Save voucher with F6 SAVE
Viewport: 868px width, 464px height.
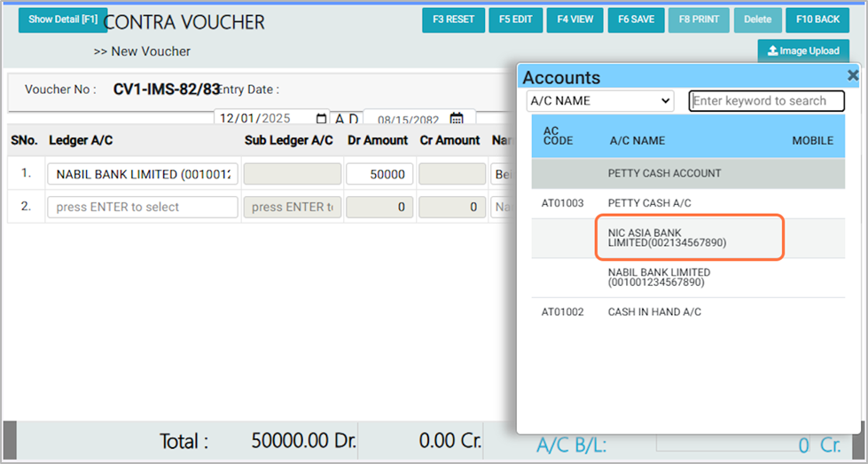(x=636, y=20)
